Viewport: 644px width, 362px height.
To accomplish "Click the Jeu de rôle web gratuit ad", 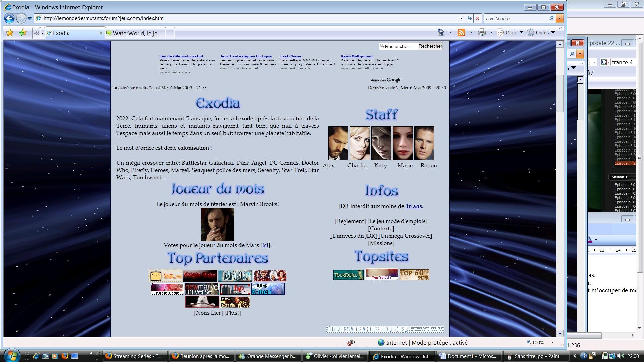I will (181, 56).
